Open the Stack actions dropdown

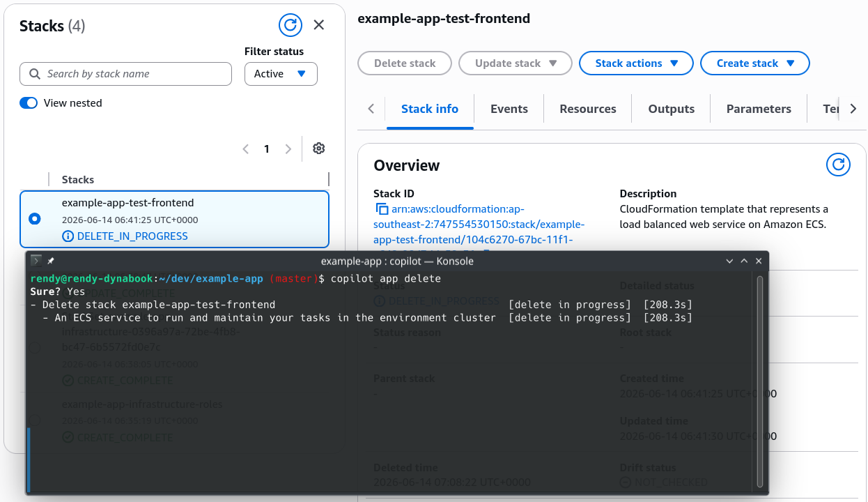(x=636, y=63)
